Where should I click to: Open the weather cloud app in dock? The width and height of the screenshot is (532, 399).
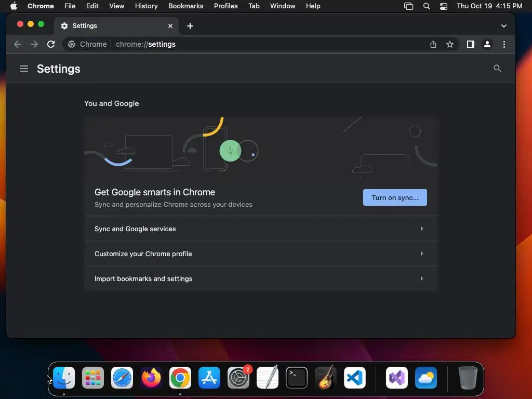426,378
